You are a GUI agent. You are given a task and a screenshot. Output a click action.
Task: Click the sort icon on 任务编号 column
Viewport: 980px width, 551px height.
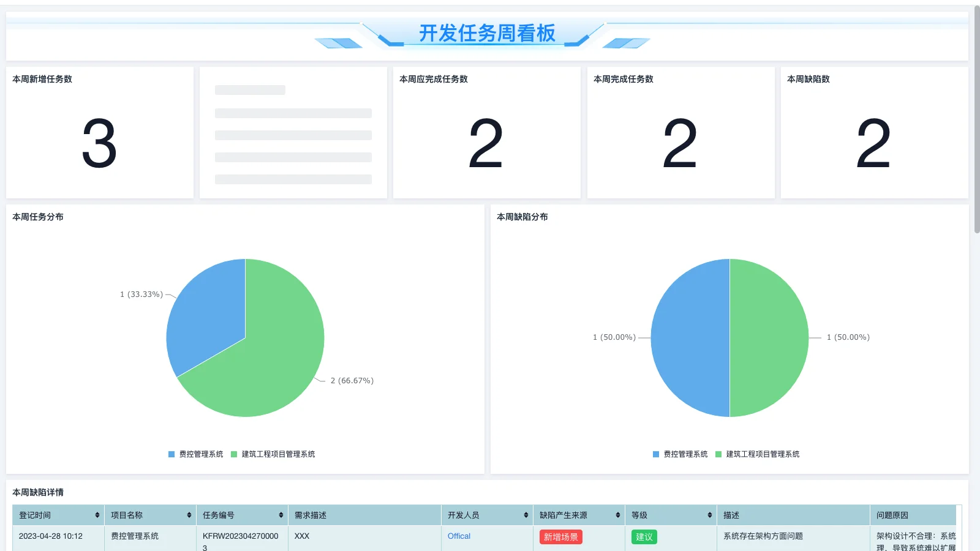(281, 515)
